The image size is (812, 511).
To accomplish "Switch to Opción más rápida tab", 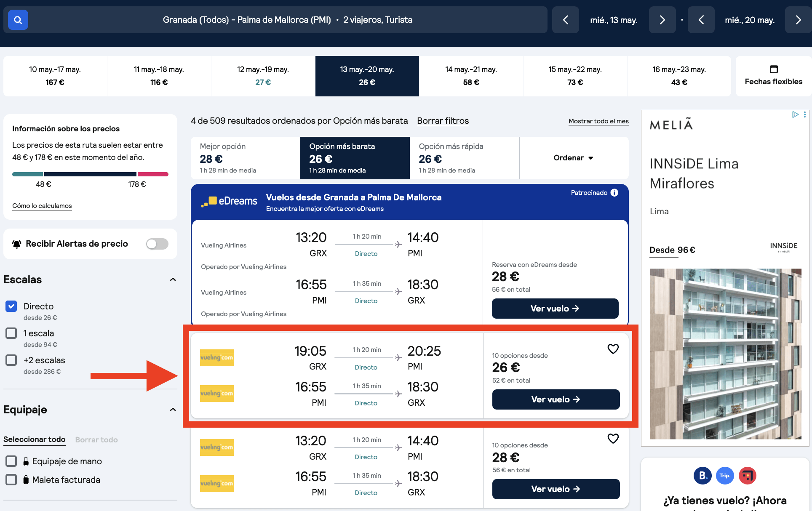I will point(465,158).
